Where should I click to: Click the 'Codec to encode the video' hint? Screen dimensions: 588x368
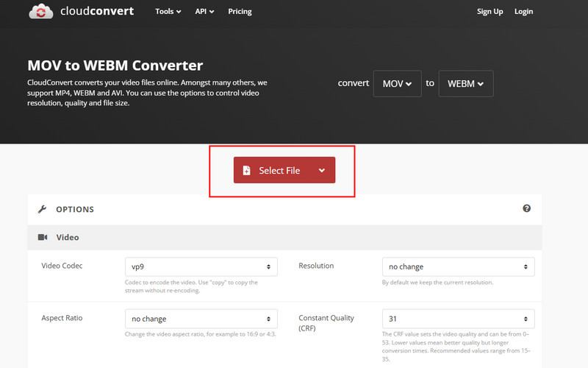click(x=191, y=286)
